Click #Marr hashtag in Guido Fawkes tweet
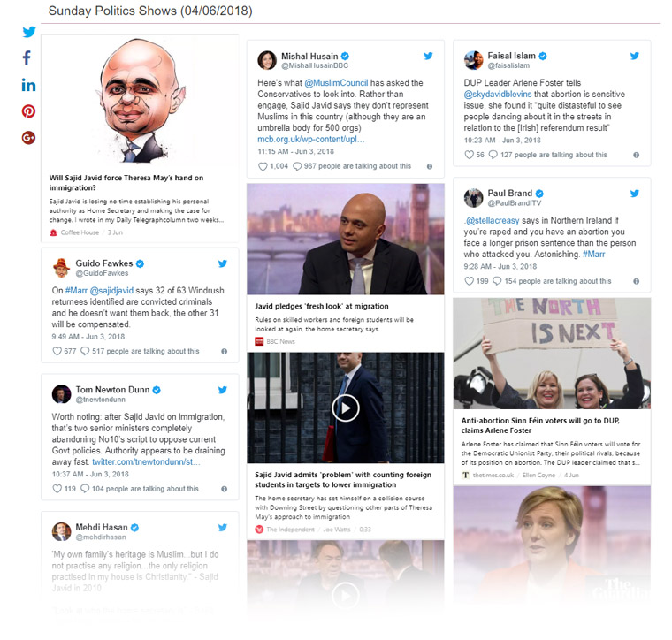Screen dimensions: 672x640 coord(76,291)
